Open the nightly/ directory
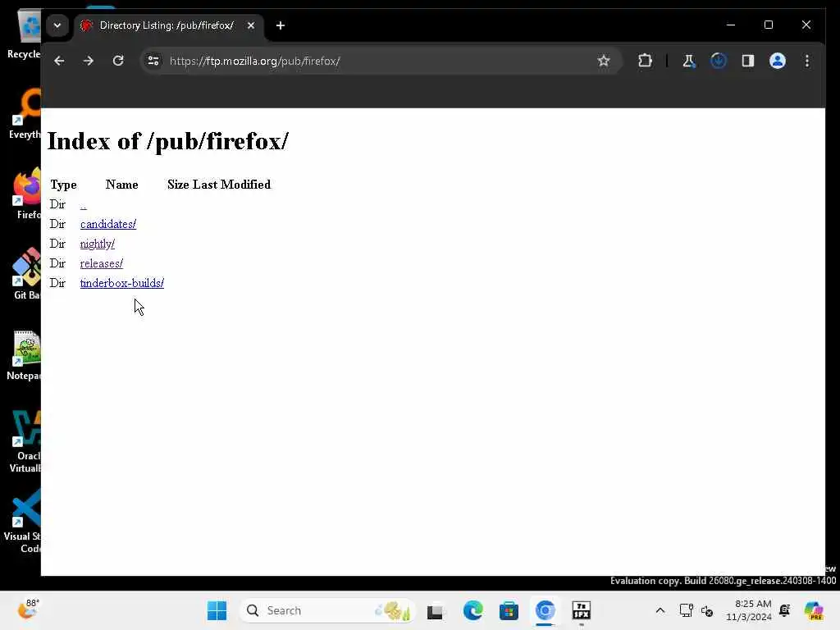The image size is (840, 630). [98, 244]
